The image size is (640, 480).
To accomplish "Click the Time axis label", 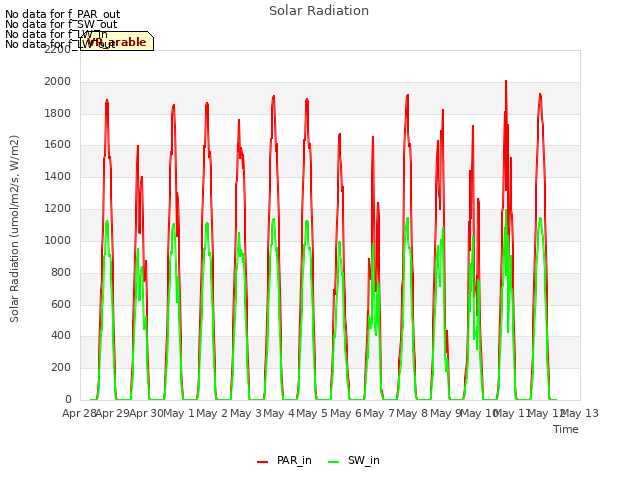I will coord(566,429).
